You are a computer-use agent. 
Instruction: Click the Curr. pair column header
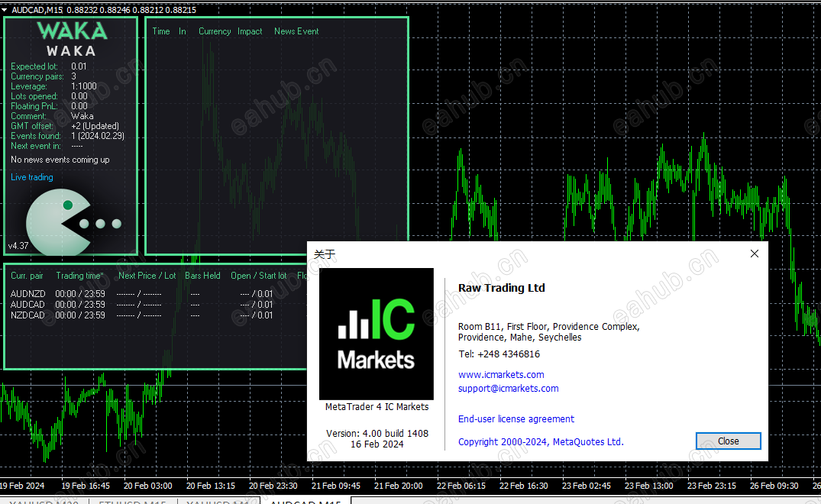[x=27, y=276]
